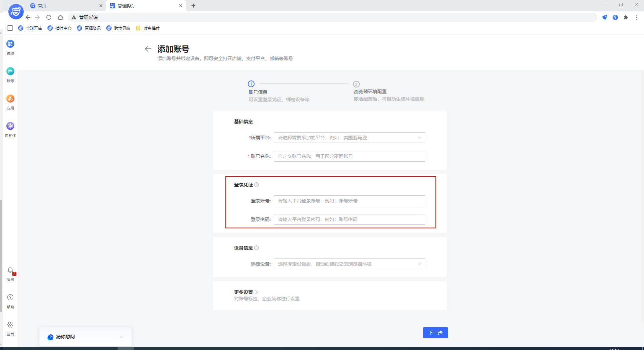Screen dimensions: 644x350
Task: Open the 所属平台 platform dropdown
Action: pyautogui.click(x=349, y=137)
